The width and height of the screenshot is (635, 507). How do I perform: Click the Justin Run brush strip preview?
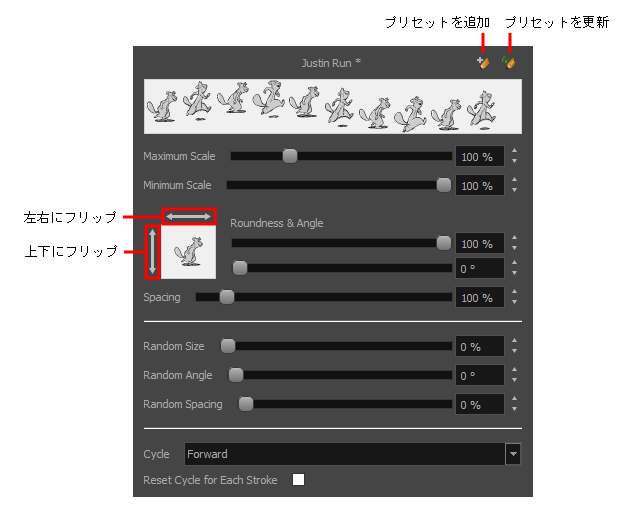coord(333,107)
